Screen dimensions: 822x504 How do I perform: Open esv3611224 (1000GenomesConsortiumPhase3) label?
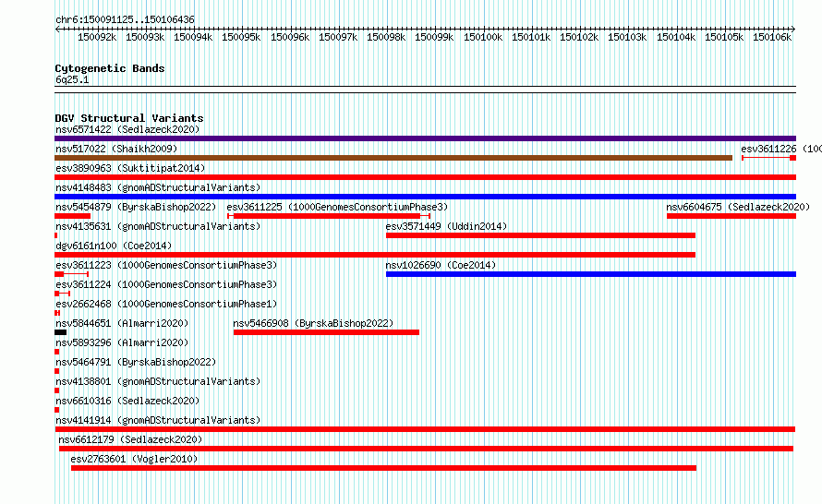click(166, 284)
